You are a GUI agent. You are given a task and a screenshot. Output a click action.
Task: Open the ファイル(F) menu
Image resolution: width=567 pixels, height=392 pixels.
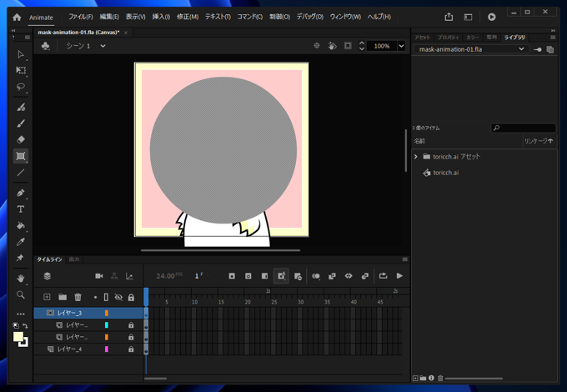click(x=80, y=17)
